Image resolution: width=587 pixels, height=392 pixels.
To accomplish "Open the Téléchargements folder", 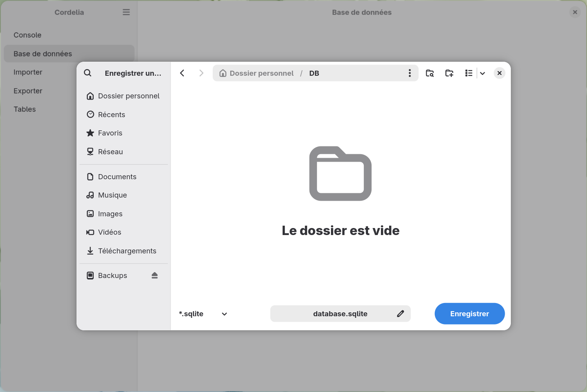I will point(124,251).
